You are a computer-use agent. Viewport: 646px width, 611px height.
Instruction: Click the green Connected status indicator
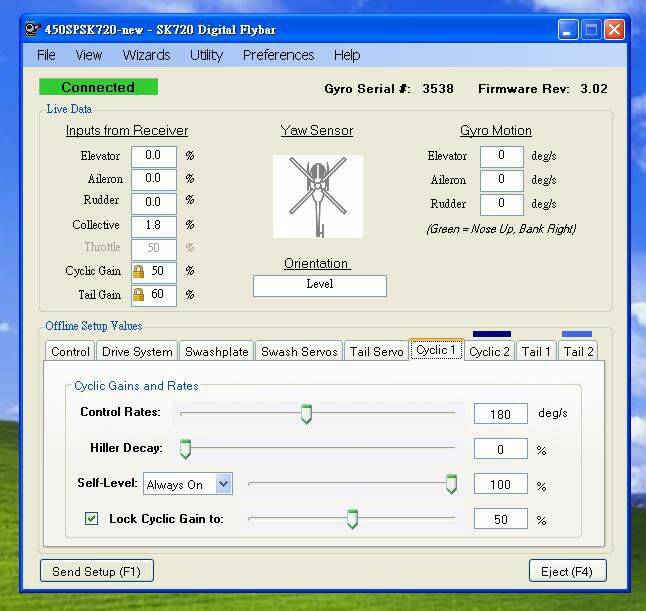(98, 87)
